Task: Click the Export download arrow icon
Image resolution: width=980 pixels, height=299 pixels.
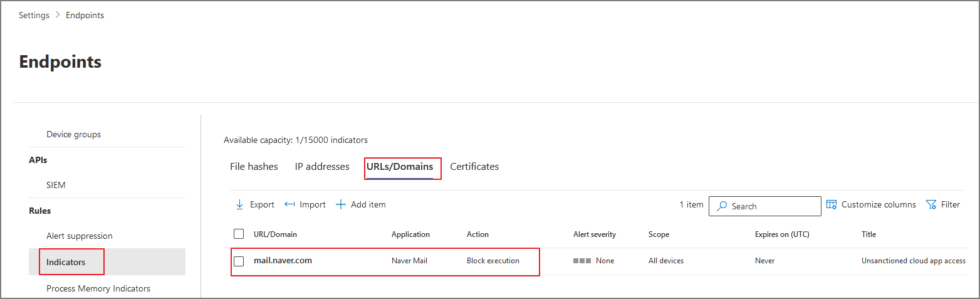Action: 239,204
